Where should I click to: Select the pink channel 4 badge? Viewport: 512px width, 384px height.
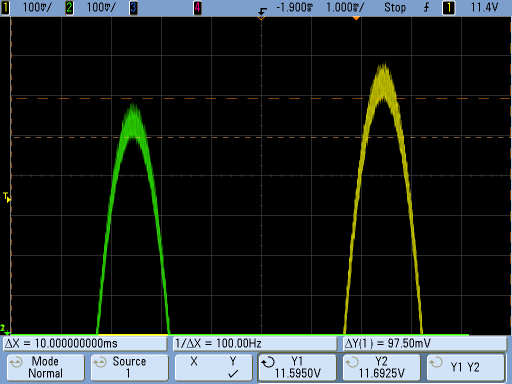point(197,7)
